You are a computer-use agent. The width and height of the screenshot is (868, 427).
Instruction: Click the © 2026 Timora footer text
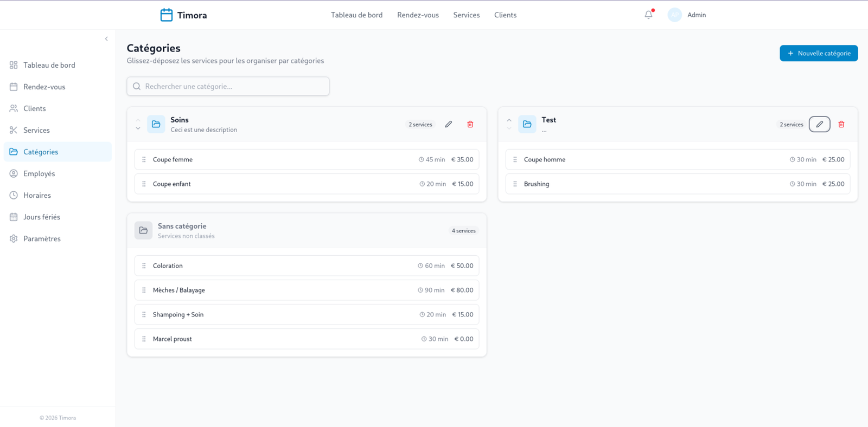58,418
